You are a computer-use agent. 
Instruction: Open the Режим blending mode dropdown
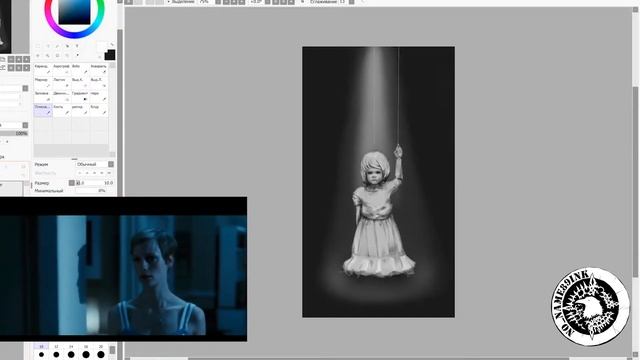(x=95, y=164)
